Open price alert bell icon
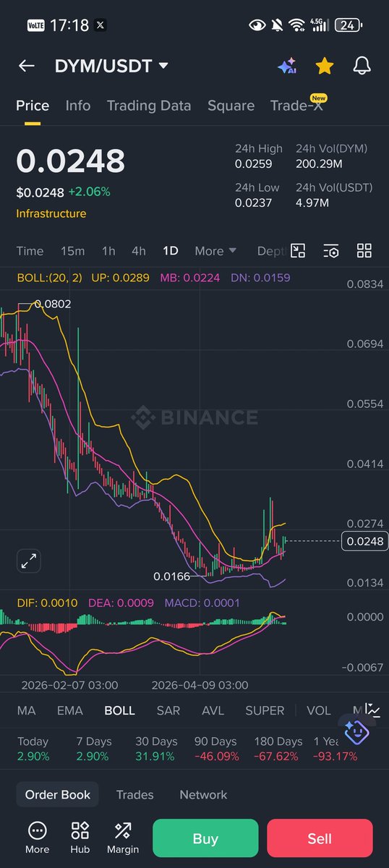This screenshot has height=868, width=389. pos(362,66)
